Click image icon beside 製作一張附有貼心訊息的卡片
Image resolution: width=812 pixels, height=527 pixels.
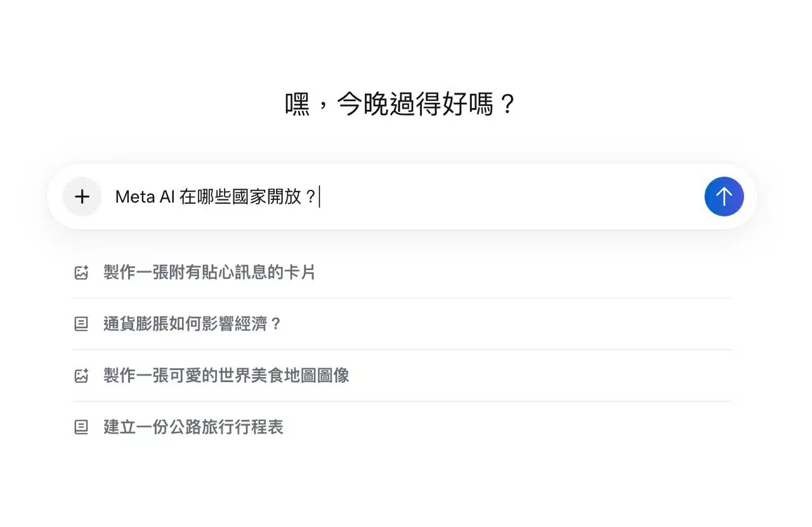click(x=81, y=273)
